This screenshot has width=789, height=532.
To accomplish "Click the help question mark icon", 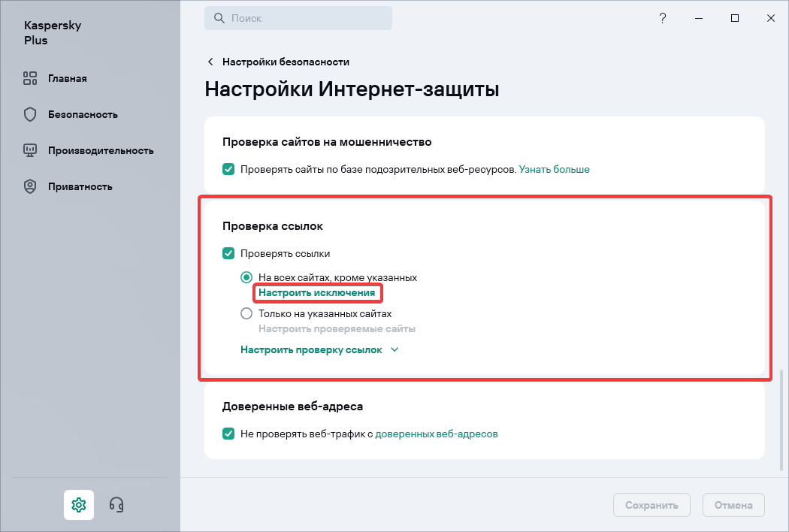I will 662,18.
